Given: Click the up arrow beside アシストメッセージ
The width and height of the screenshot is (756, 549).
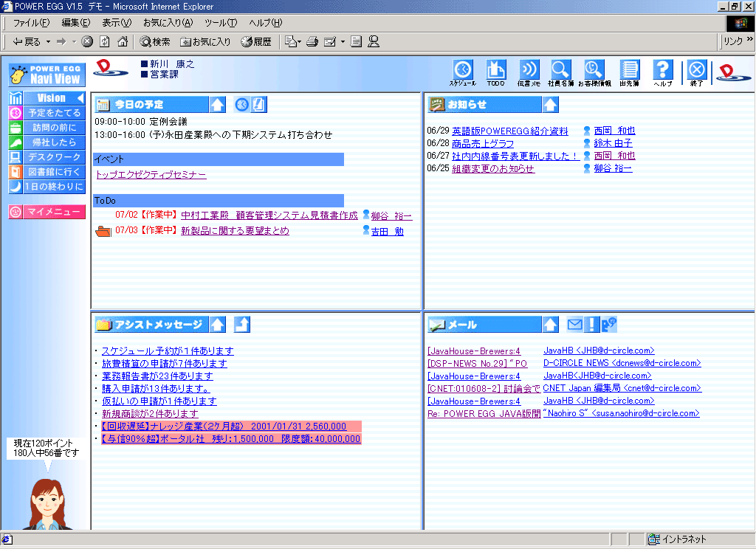Looking at the screenshot, I should pyautogui.click(x=218, y=325).
